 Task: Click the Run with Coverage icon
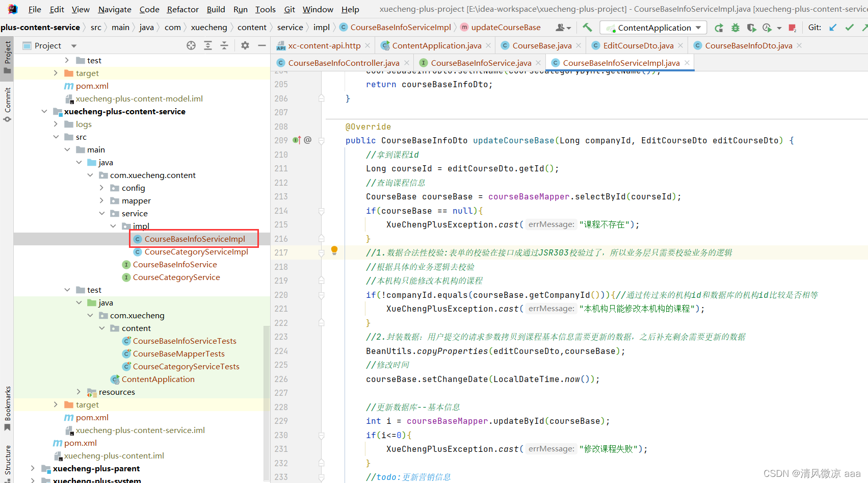click(751, 28)
